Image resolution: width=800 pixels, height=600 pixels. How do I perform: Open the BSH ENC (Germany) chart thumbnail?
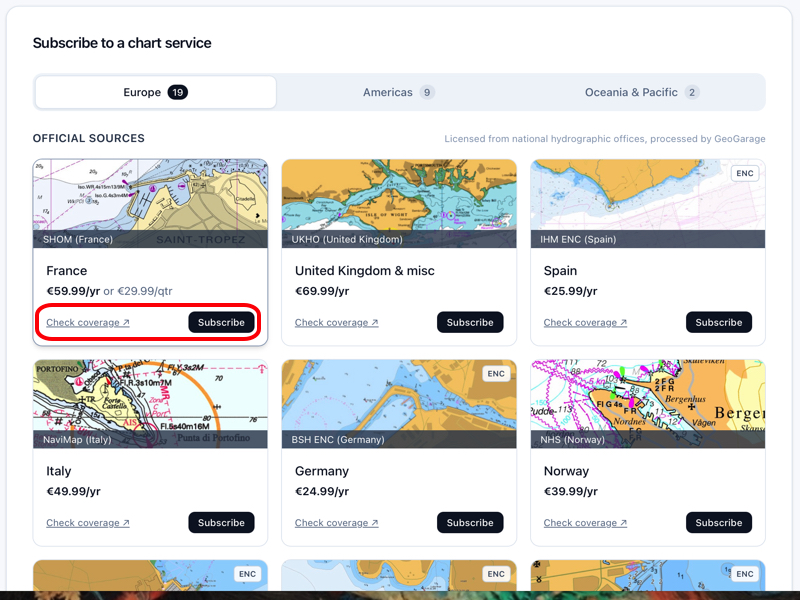tap(399, 404)
